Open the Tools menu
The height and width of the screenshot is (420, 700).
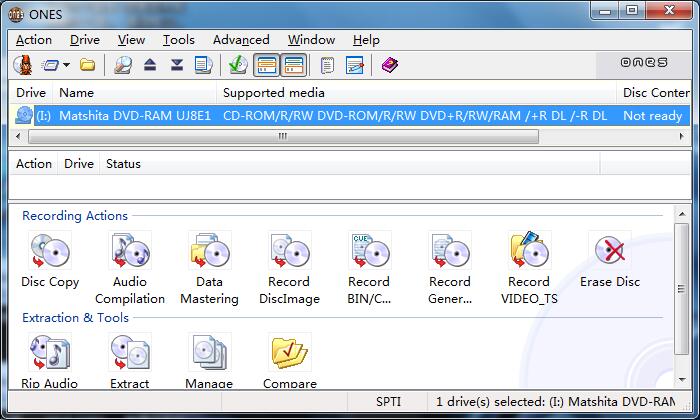[x=179, y=40]
